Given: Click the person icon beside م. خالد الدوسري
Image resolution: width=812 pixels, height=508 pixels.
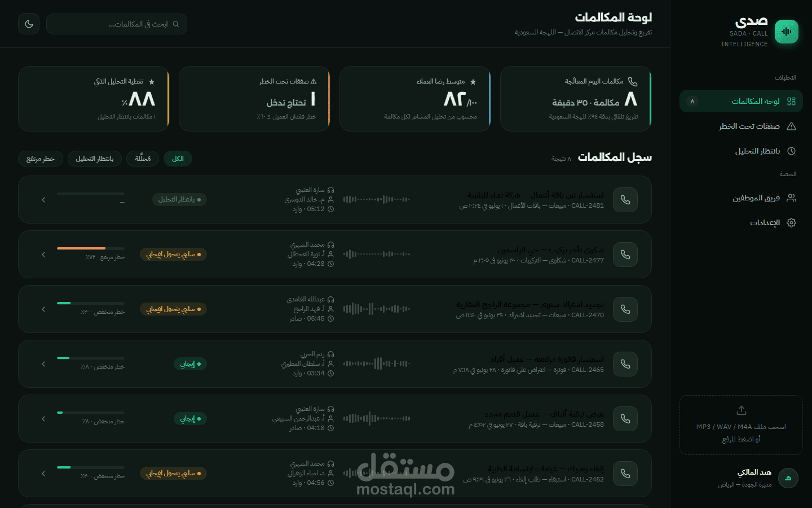Looking at the screenshot, I should (x=330, y=200).
